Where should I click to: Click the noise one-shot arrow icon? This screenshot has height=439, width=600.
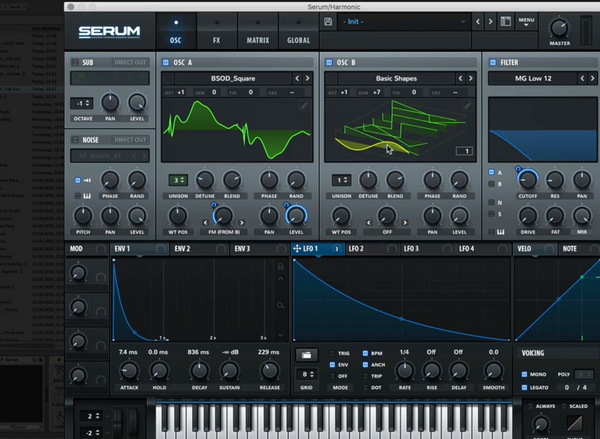87,180
